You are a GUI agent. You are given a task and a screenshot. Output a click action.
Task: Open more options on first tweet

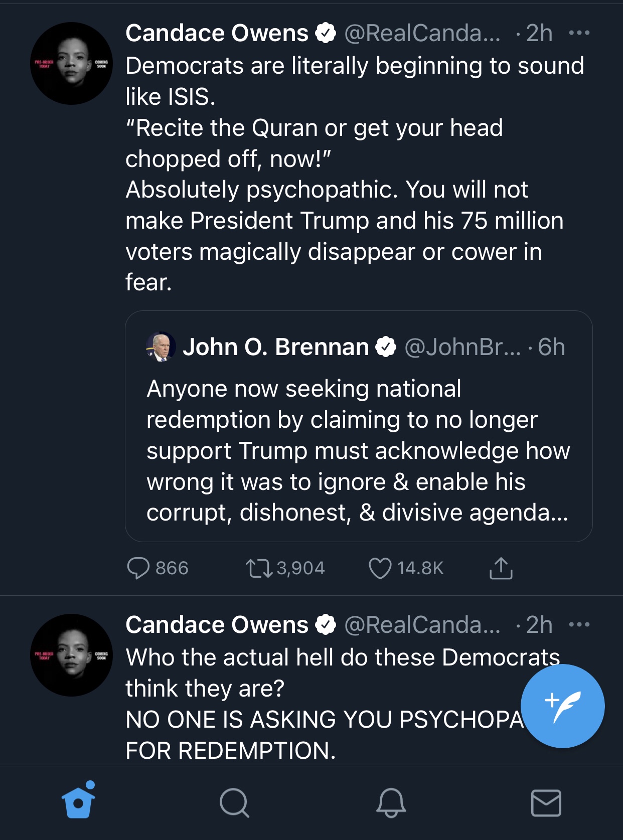click(579, 33)
